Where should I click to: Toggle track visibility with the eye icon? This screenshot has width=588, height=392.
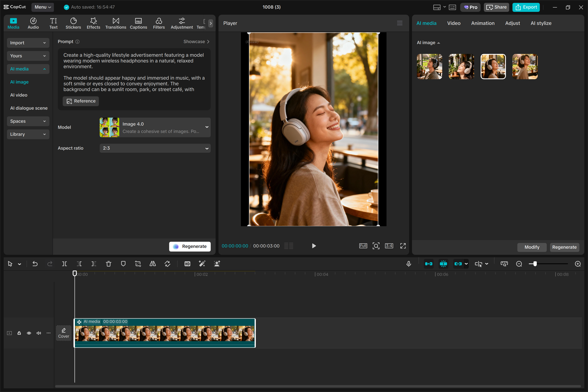click(29, 333)
